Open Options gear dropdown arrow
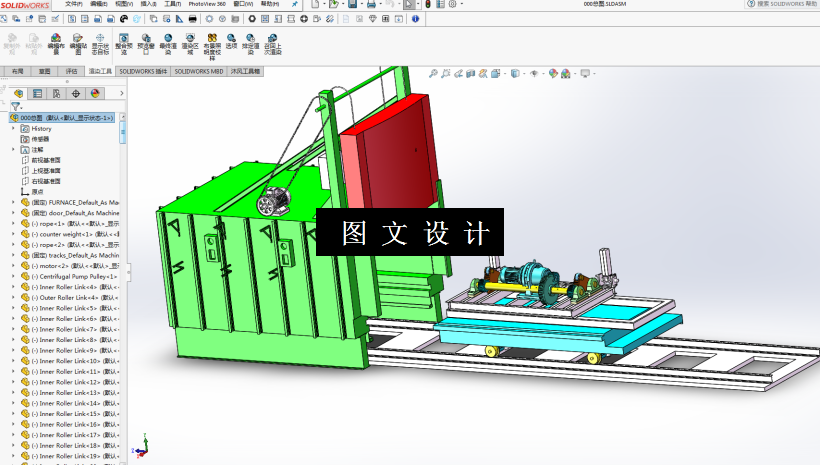Screen dimensions: 820x465 click(x=461, y=4)
